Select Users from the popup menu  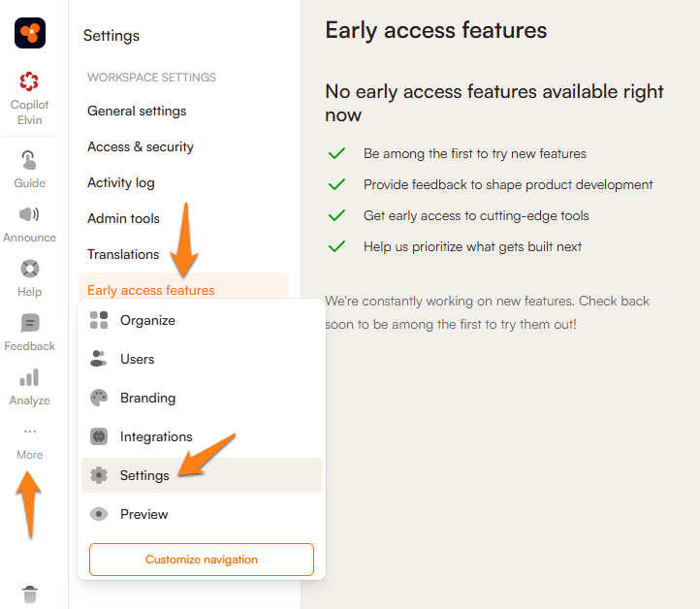click(137, 359)
